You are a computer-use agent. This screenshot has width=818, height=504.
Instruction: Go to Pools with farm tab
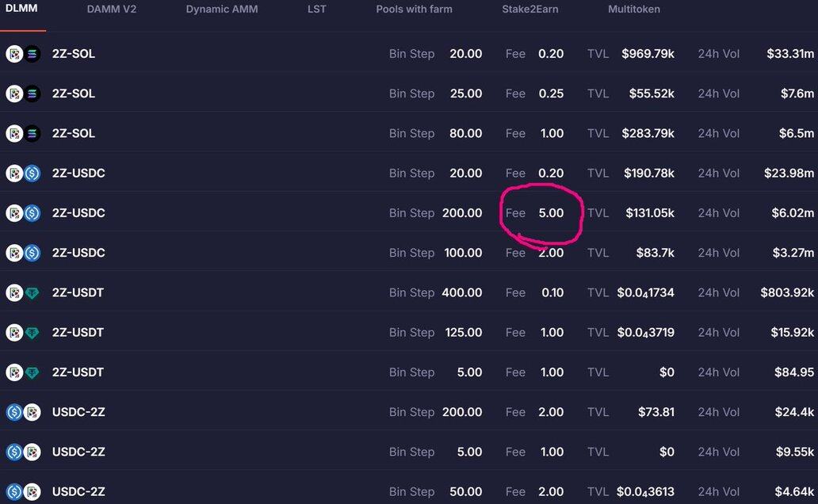414,10
